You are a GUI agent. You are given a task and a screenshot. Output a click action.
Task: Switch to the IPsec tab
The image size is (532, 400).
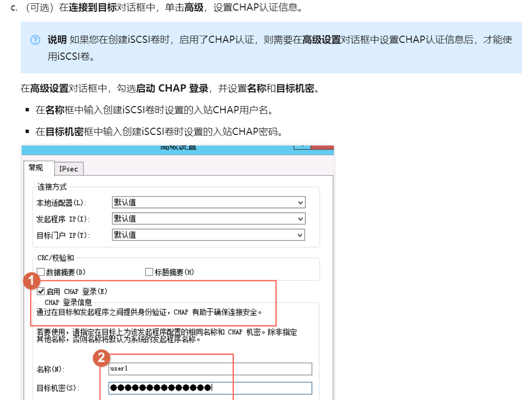click(69, 169)
